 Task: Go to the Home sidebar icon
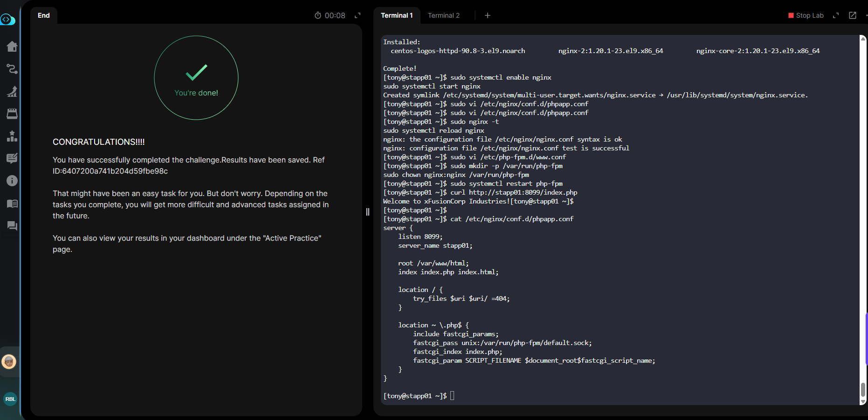pyautogui.click(x=12, y=47)
